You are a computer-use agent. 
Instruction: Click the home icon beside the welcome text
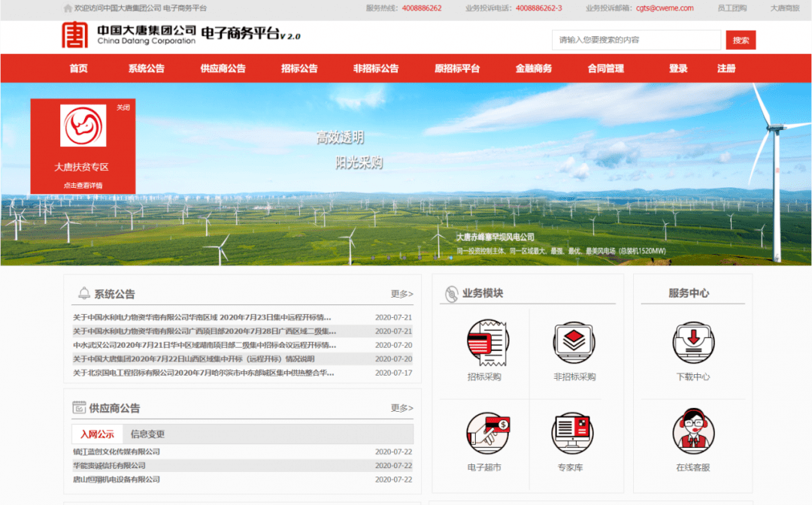pyautogui.click(x=68, y=8)
